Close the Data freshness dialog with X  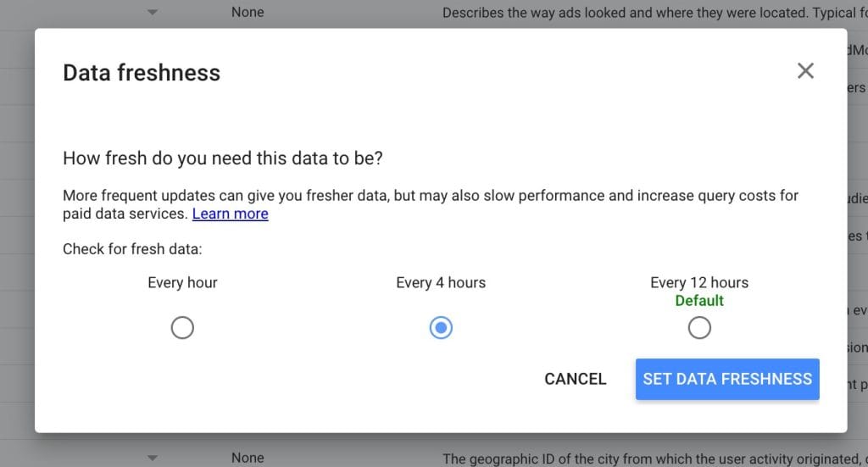pos(805,71)
